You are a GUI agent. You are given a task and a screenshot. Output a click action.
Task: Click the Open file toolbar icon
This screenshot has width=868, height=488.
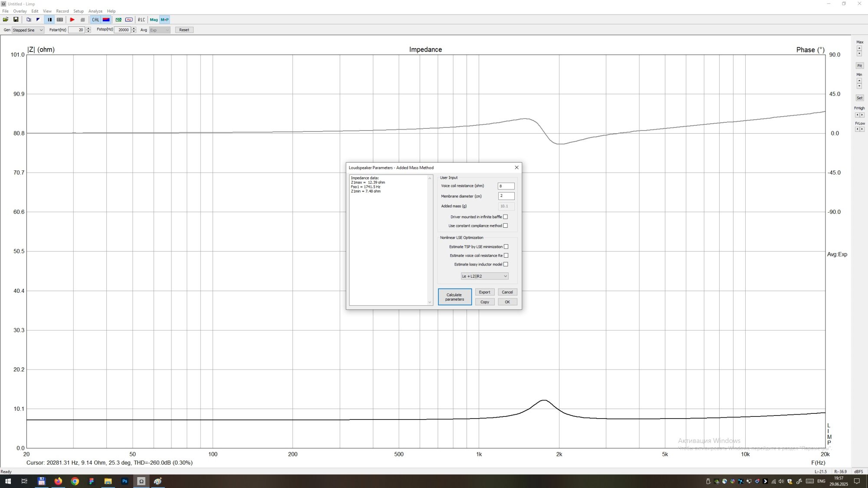coord(6,20)
